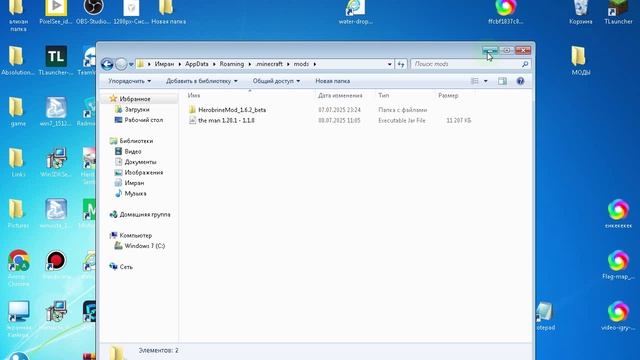
Task: Expand the address bar history dropdown
Action: [x=389, y=64]
